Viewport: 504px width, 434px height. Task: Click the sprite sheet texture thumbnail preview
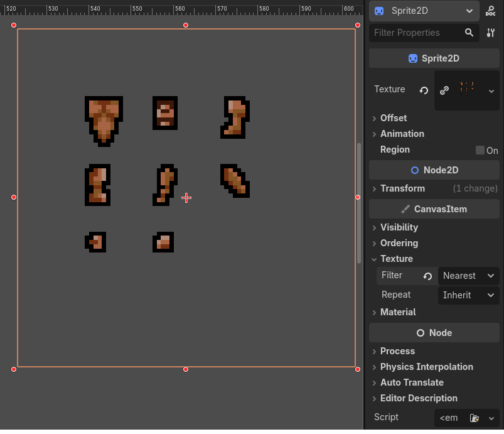[466, 90]
